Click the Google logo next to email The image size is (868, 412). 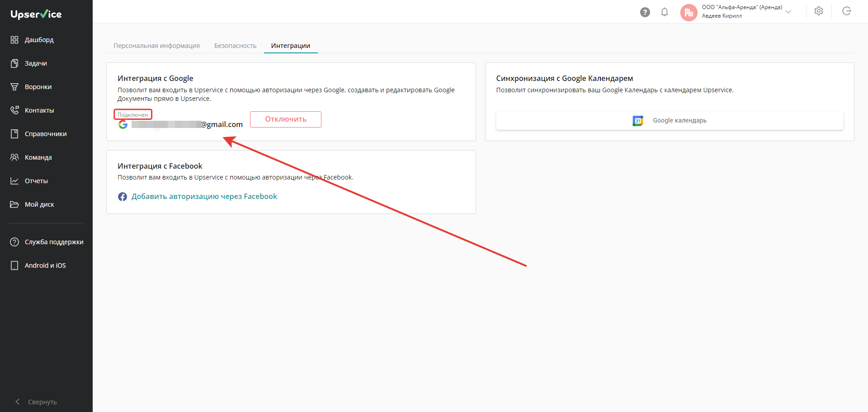(x=123, y=124)
